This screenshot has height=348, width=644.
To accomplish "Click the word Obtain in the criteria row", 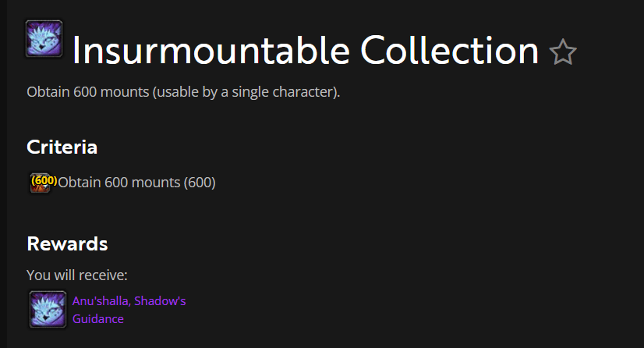I will 76,183.
